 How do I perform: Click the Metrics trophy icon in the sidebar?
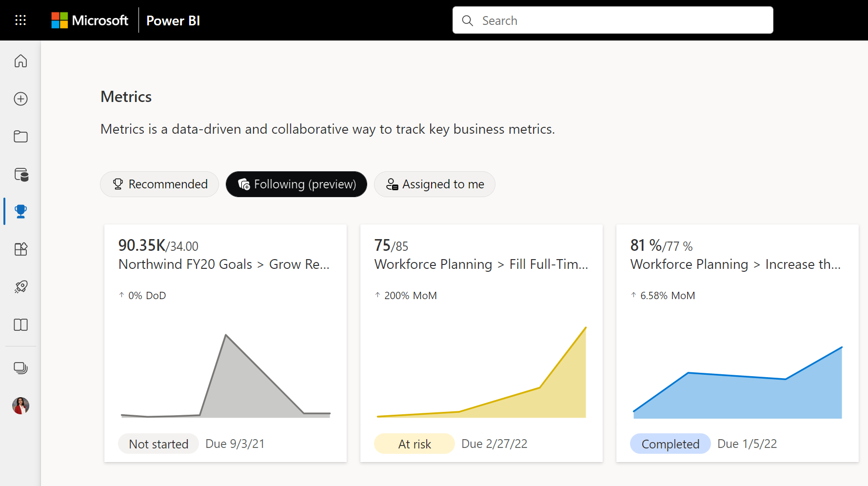coord(20,211)
